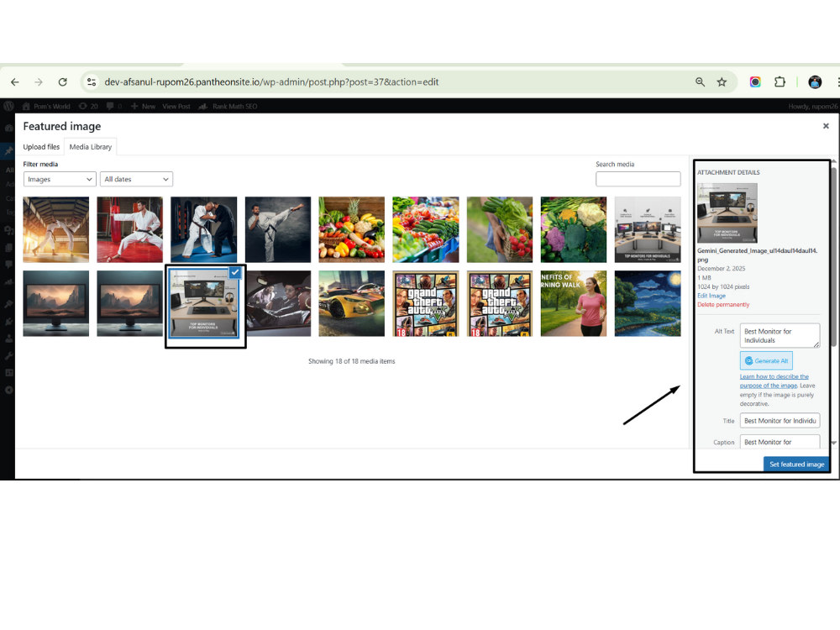The image size is (840, 630).
Task: Select the second mountain wallpaper monitor thumbnail
Action: 129,303
